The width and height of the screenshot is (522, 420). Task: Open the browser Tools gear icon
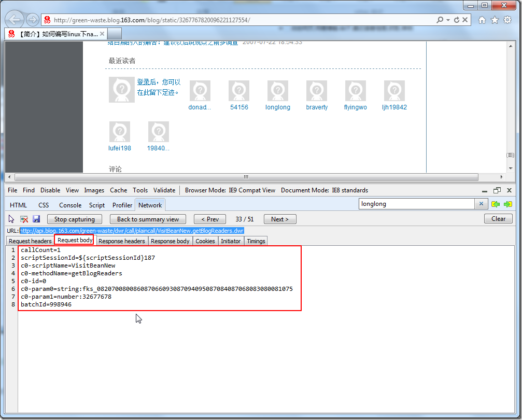click(x=507, y=20)
